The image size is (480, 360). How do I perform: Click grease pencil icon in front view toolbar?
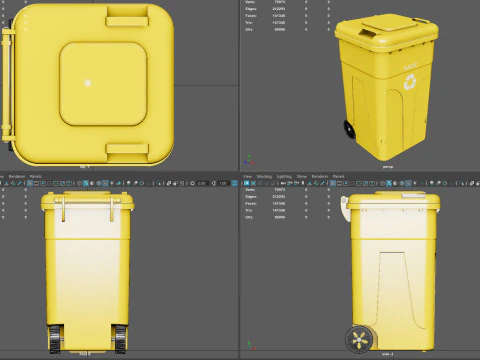tap(20, 183)
